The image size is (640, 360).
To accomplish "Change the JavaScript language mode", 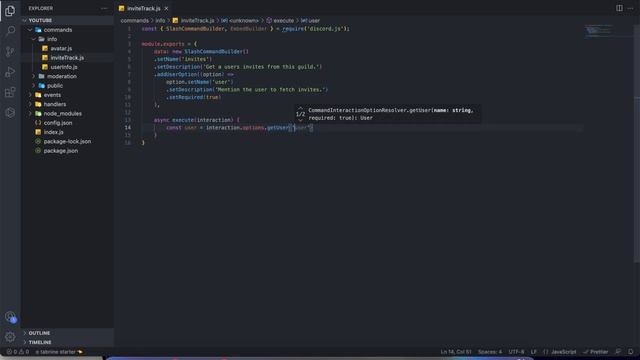I will (x=563, y=352).
